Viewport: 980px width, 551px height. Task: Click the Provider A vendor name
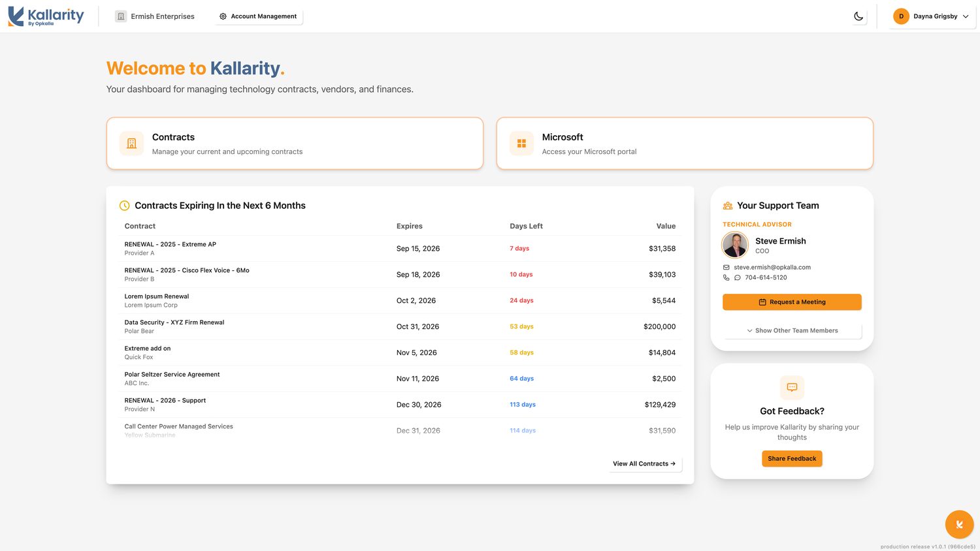tap(139, 253)
